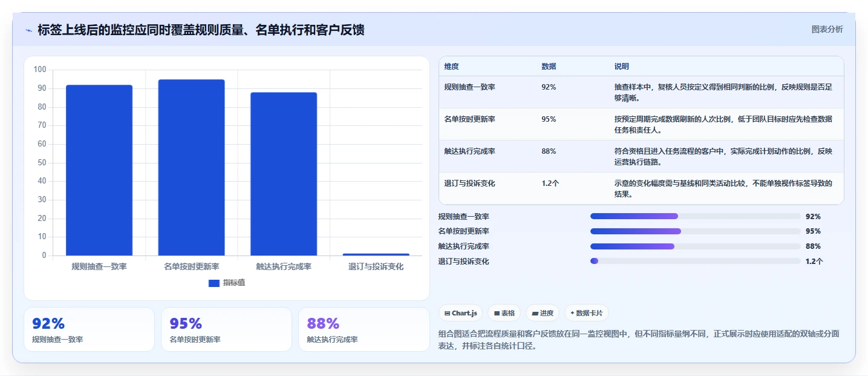The width and height of the screenshot is (868, 376).
Task: Click the 说明 table column header
Action: click(622, 67)
